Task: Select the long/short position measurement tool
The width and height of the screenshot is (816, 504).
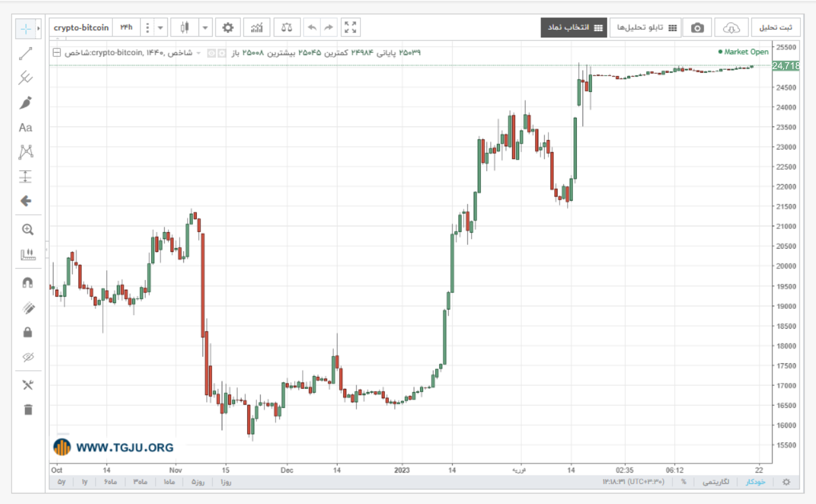Action: (x=26, y=176)
